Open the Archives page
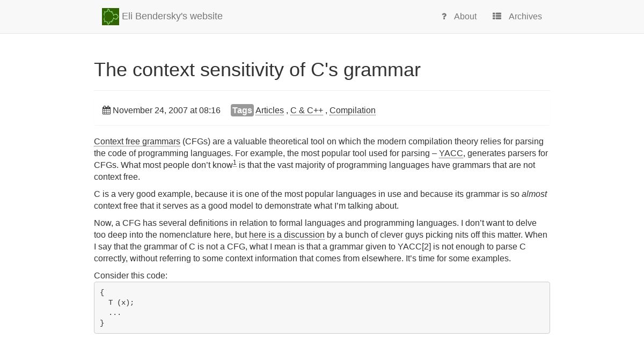The height and width of the screenshot is (338, 644). pyautogui.click(x=525, y=17)
